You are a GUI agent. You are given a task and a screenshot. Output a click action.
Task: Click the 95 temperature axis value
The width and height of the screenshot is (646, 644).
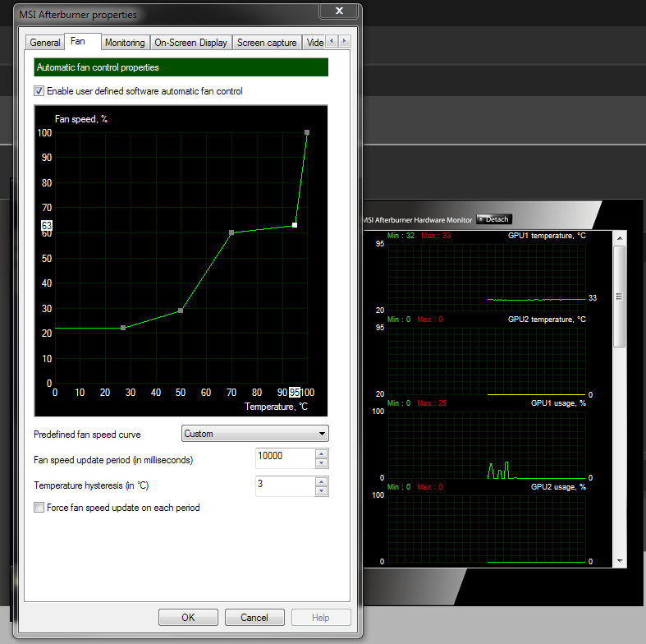point(295,392)
